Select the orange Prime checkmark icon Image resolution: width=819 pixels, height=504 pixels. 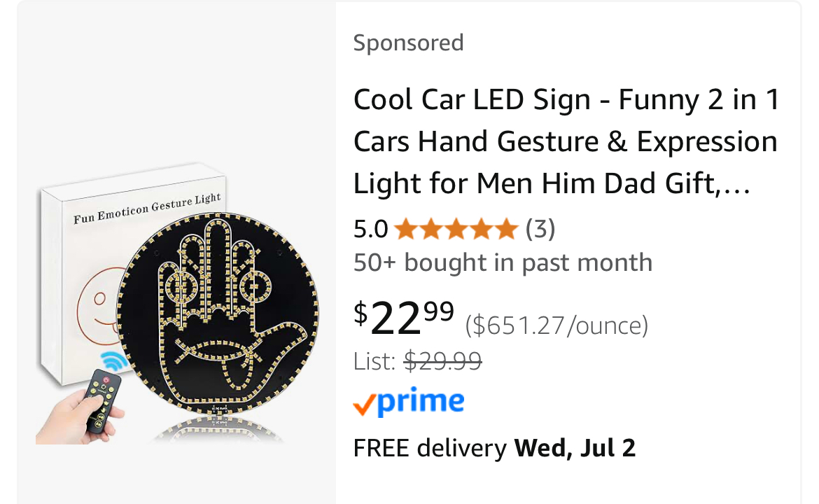pos(364,405)
